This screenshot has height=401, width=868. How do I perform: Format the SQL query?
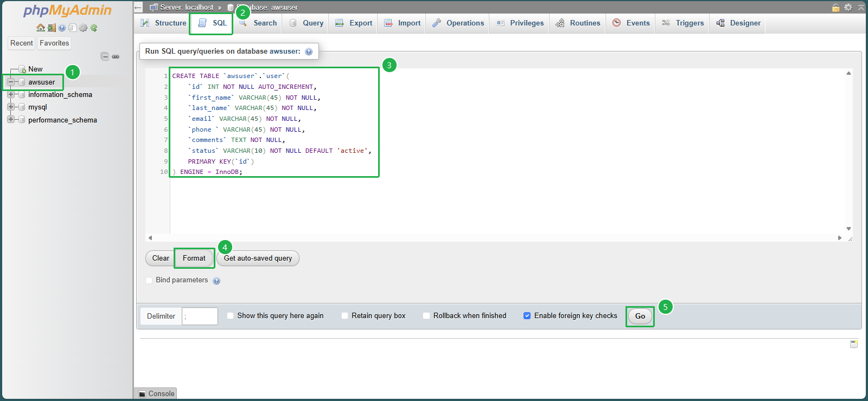click(194, 258)
